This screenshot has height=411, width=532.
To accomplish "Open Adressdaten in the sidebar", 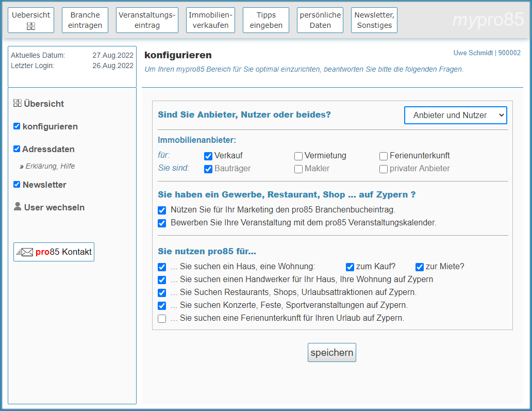I will 48,149.
